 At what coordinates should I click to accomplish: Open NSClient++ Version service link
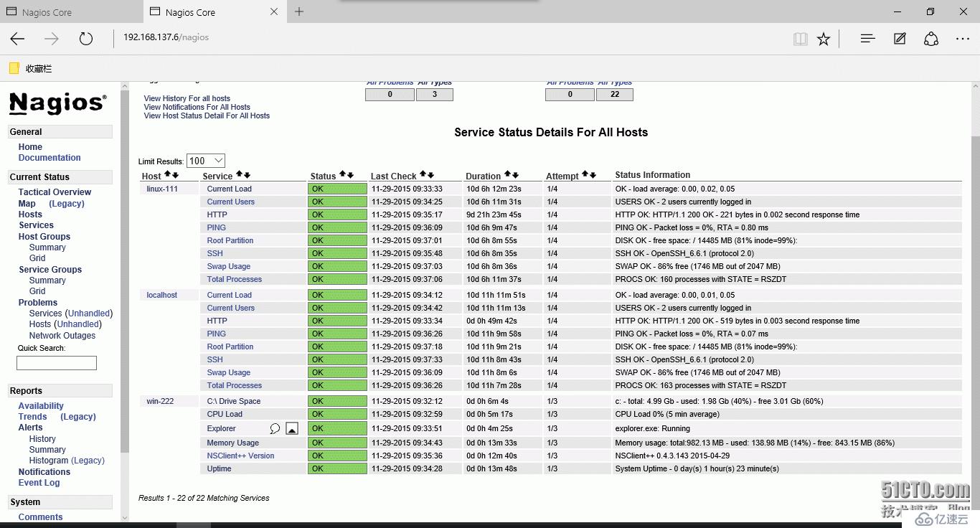tap(240, 456)
